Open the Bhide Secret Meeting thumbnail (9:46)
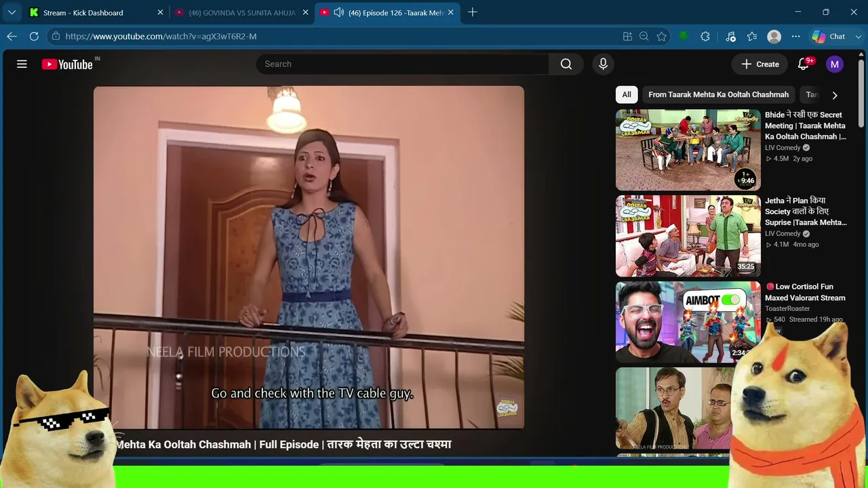This screenshot has height=488, width=868. pos(688,150)
